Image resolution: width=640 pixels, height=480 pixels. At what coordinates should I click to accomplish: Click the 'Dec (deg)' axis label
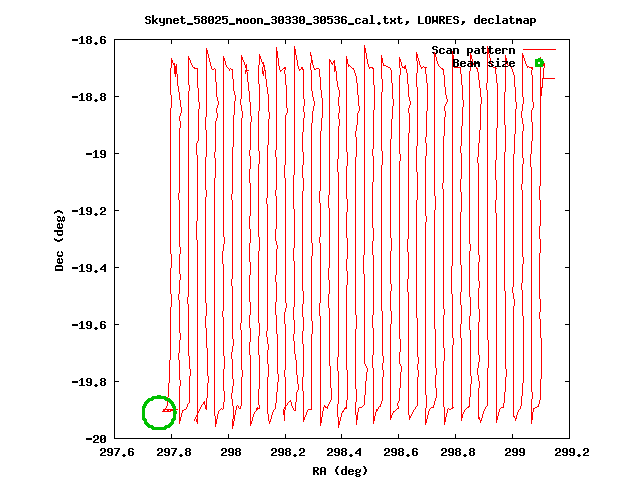(x=59, y=240)
